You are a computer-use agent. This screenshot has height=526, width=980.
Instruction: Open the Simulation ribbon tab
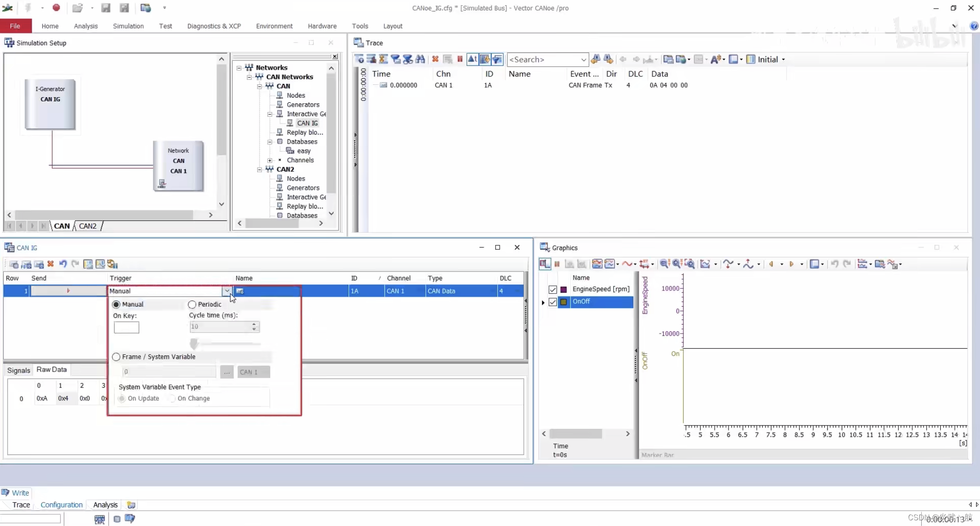[x=128, y=26]
